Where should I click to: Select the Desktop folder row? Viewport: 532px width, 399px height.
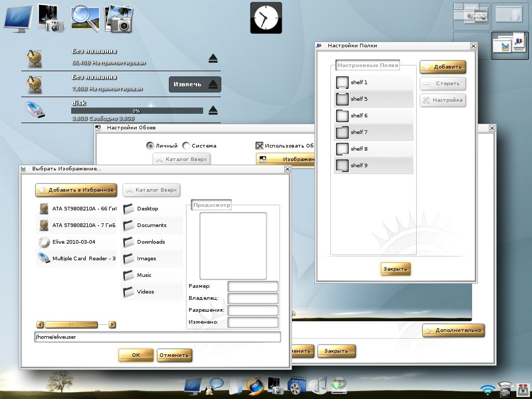coord(152,209)
